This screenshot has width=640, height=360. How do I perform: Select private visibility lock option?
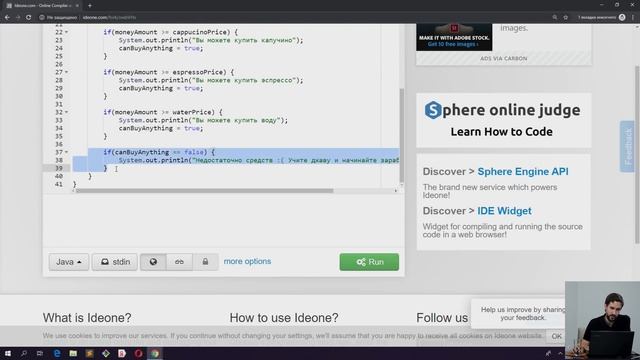pyautogui.click(x=205, y=262)
